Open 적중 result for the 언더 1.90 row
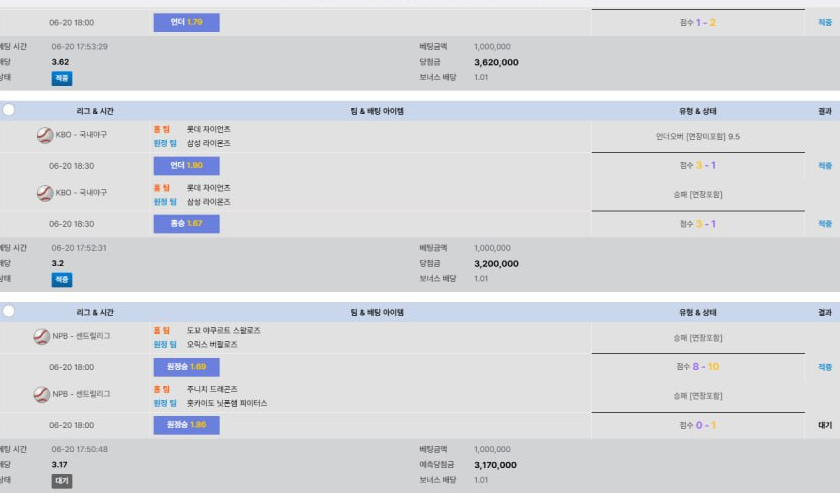Screen dimensions: 840x498 coord(824,166)
